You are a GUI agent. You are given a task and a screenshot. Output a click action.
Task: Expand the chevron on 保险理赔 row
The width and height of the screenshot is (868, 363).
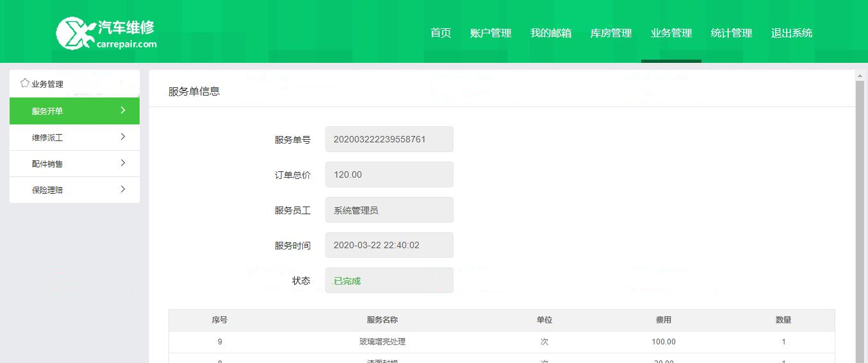point(123,189)
